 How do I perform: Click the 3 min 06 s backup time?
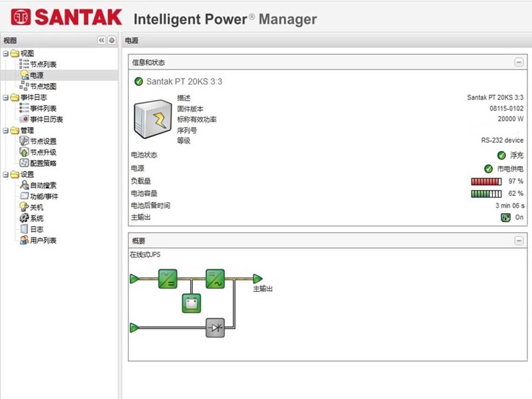509,205
